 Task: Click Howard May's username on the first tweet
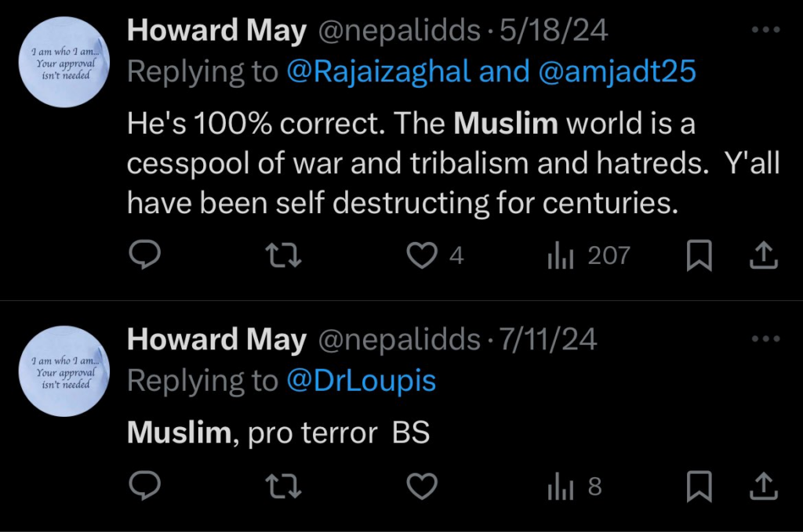coord(217,30)
